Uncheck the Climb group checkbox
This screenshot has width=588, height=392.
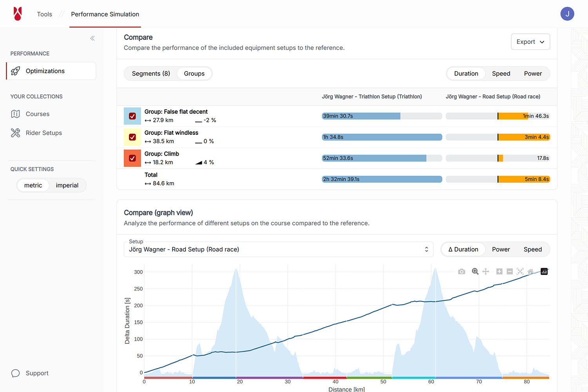click(x=132, y=158)
